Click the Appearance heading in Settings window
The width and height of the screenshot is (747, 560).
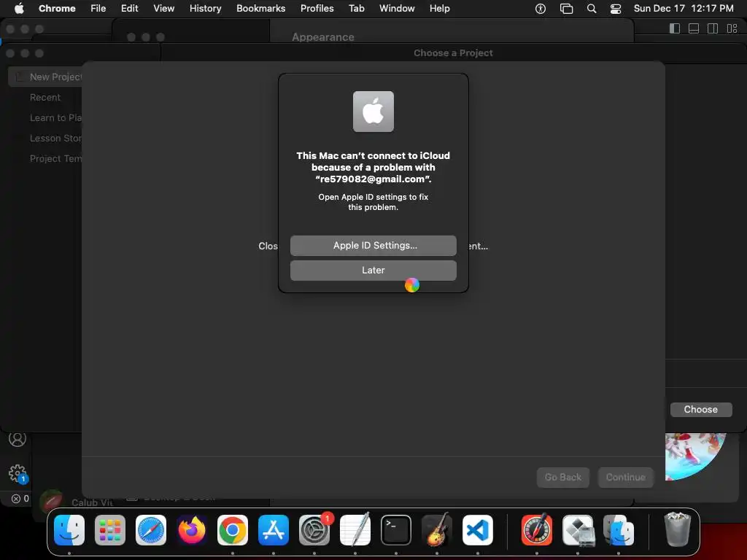pyautogui.click(x=323, y=37)
